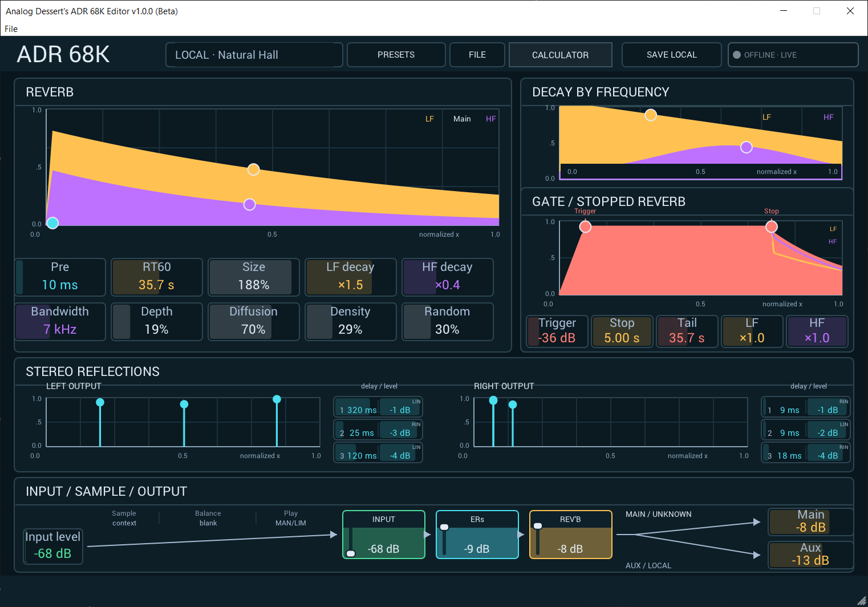The width and height of the screenshot is (868, 607).
Task: Click the gate LF ×1.0 box
Action: [752, 331]
